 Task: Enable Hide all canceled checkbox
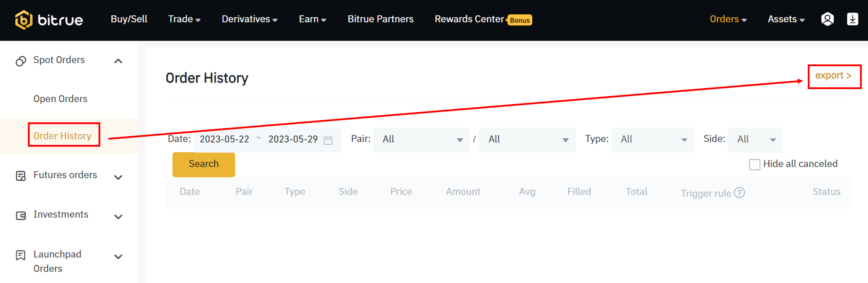click(x=754, y=165)
